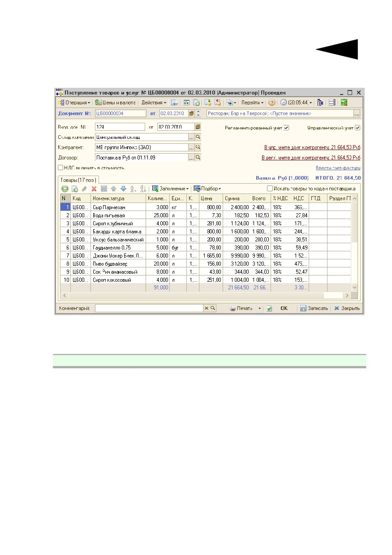392x555 pixels.
Task: Click the Цены и валюта toolbar button
Action: pos(115,103)
